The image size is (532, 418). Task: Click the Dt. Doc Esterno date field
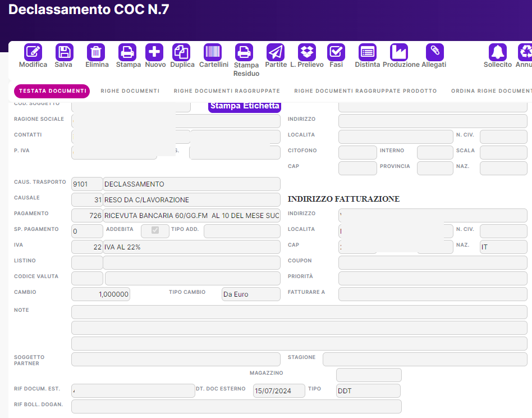click(x=278, y=390)
